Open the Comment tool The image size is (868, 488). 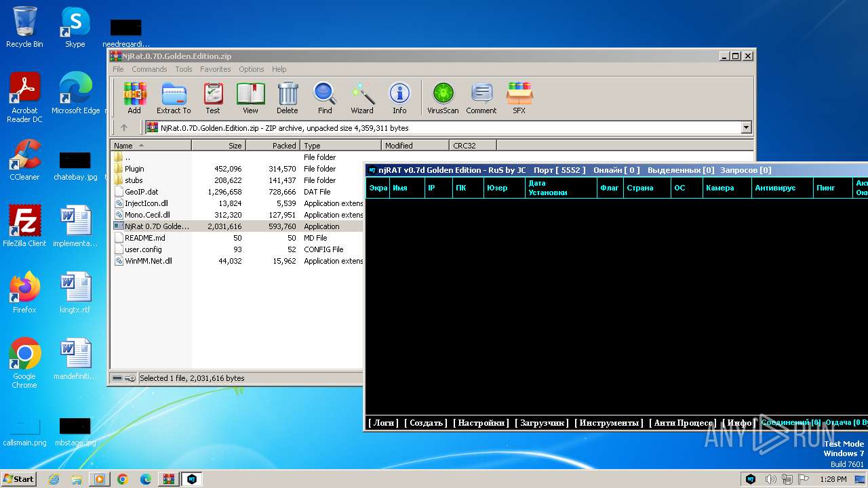(x=481, y=98)
